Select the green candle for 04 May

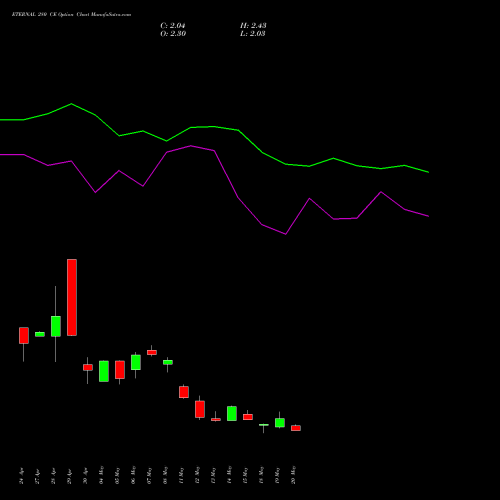[104, 371]
